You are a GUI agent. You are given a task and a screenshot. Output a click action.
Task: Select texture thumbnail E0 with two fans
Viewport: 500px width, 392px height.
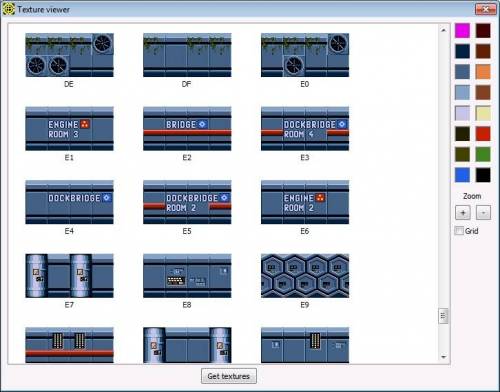click(x=305, y=55)
